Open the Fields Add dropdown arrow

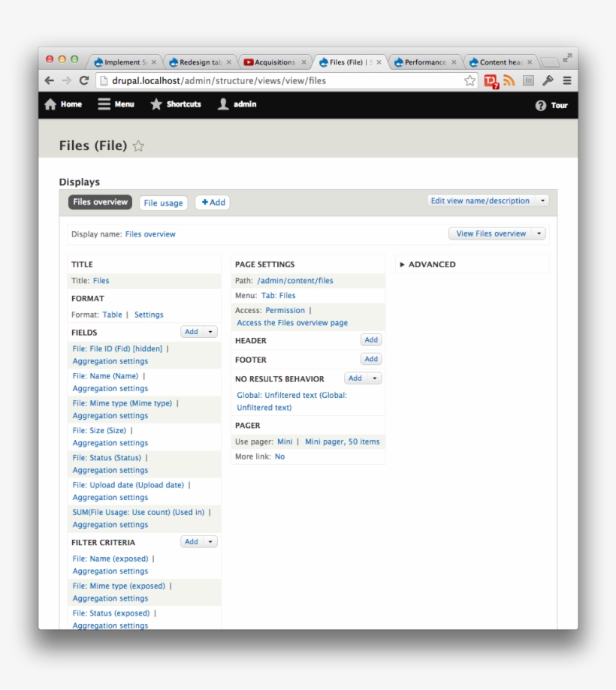(x=211, y=332)
